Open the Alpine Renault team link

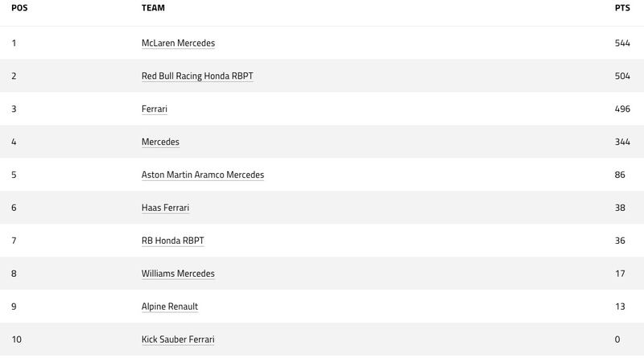tap(169, 307)
